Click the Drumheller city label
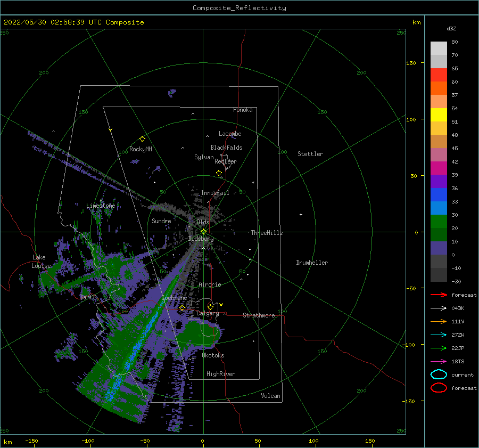The image size is (479, 448). 312,263
